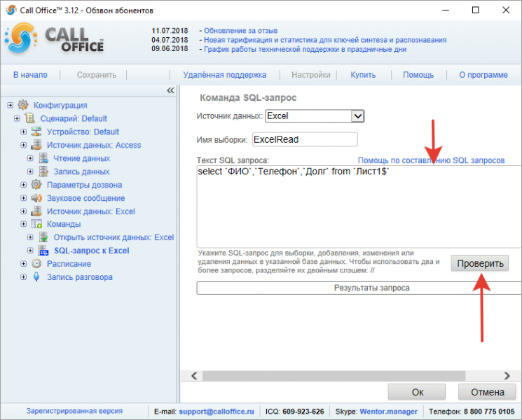Expand the Команды node
This screenshot has width=522, height=420.
24,224
